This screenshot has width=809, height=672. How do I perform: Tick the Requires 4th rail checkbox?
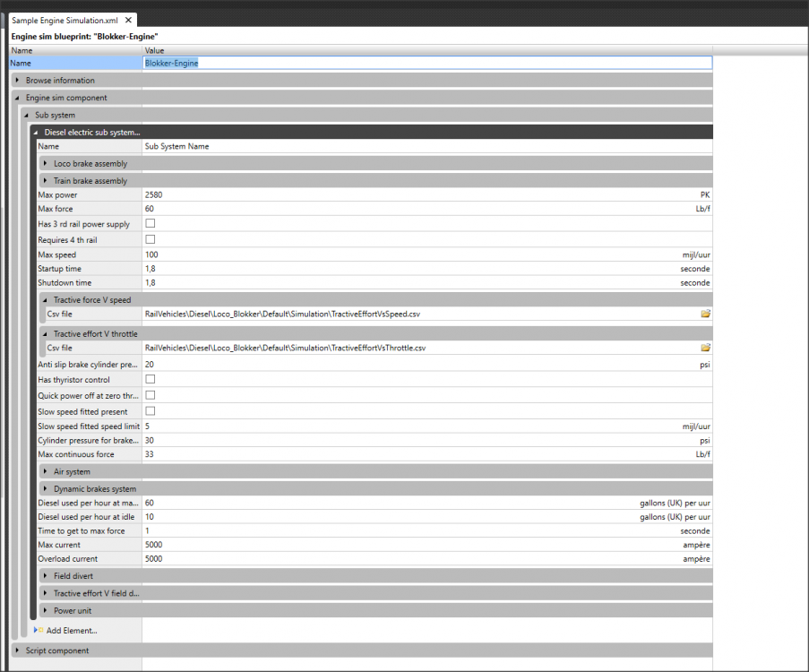coord(151,239)
